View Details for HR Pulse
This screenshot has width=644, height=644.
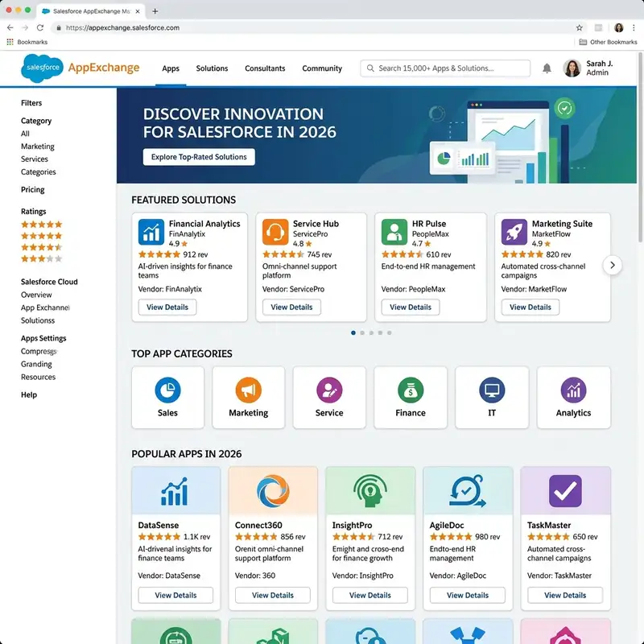[x=411, y=308]
